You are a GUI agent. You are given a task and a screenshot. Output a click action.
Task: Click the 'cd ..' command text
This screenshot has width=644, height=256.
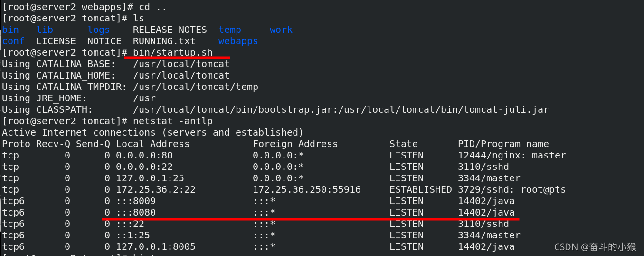153,7
